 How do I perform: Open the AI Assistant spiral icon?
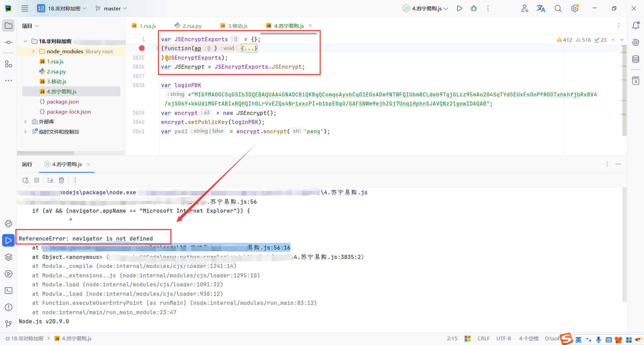pyautogui.click(x=636, y=42)
